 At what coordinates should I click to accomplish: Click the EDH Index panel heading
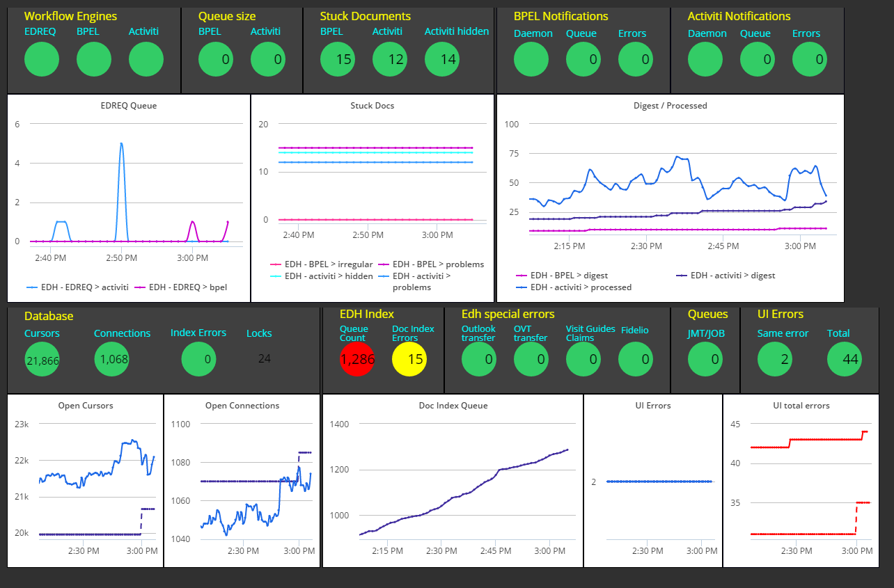click(x=366, y=315)
